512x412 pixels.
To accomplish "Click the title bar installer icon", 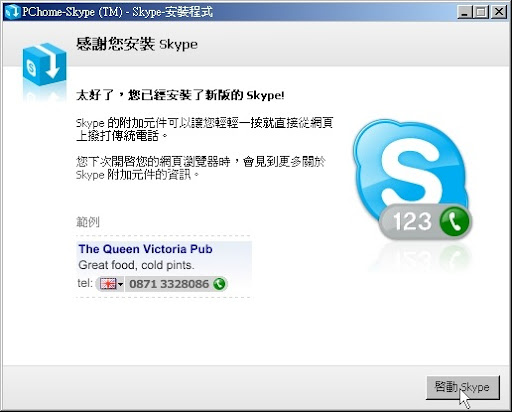I will pos(13,12).
